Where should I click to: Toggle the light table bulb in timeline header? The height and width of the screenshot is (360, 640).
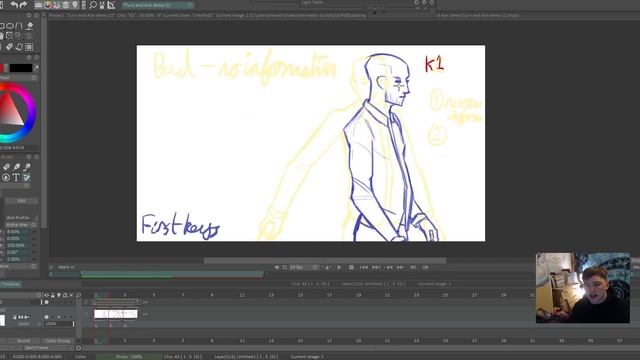point(59,295)
